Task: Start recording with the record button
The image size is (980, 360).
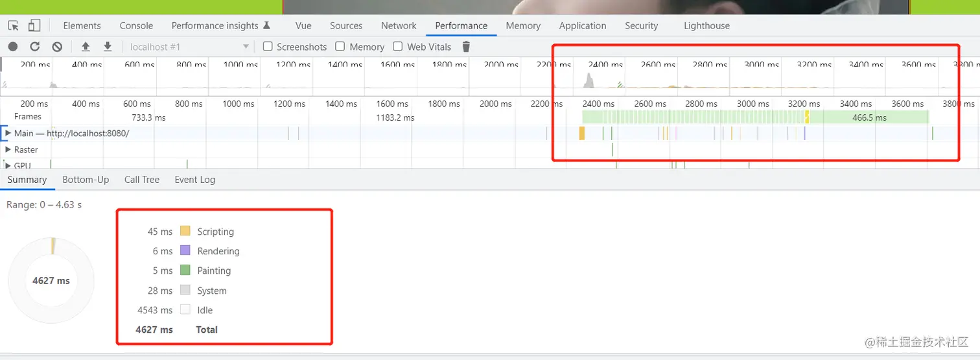Action: coord(13,47)
